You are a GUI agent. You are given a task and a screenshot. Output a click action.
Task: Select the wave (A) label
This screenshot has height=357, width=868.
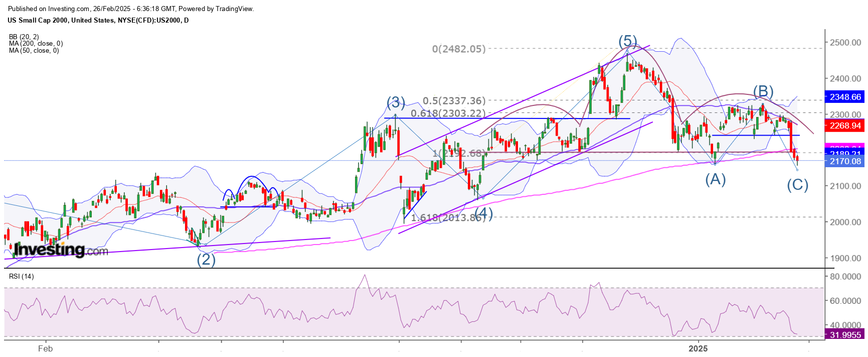pos(716,179)
